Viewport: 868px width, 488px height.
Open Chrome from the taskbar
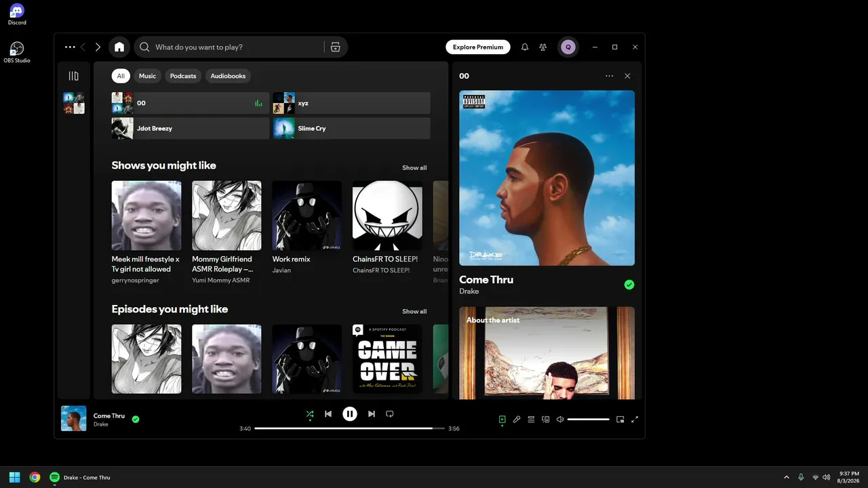click(x=35, y=477)
